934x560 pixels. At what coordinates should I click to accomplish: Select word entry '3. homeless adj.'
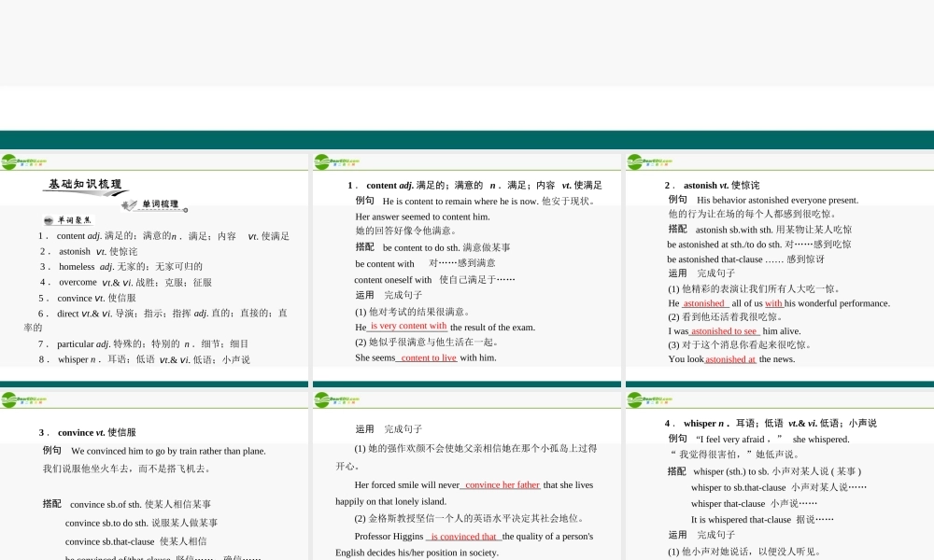pos(121,267)
